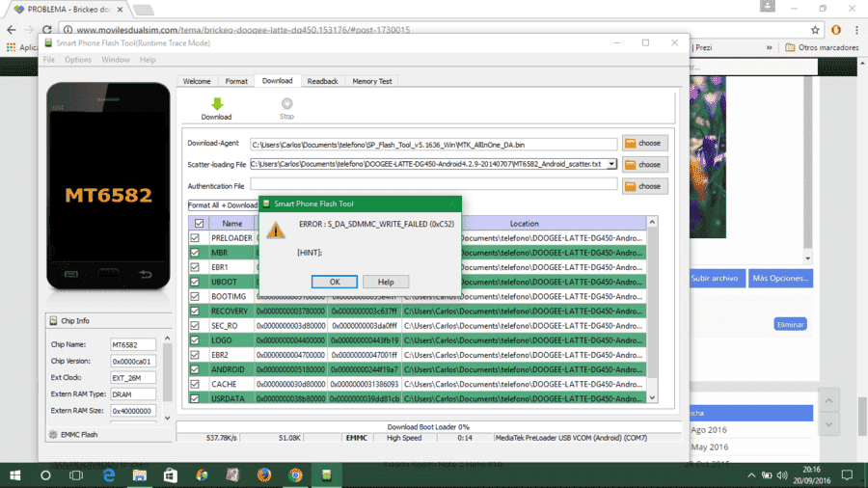Click the EMMC Flash gear icon
The image size is (868, 488).
[53, 435]
